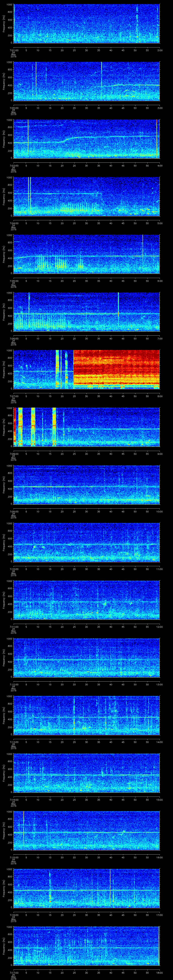Select the "7:04:00" start time label
The height and width of the screenshot is (980, 173).
pos(14,223)
